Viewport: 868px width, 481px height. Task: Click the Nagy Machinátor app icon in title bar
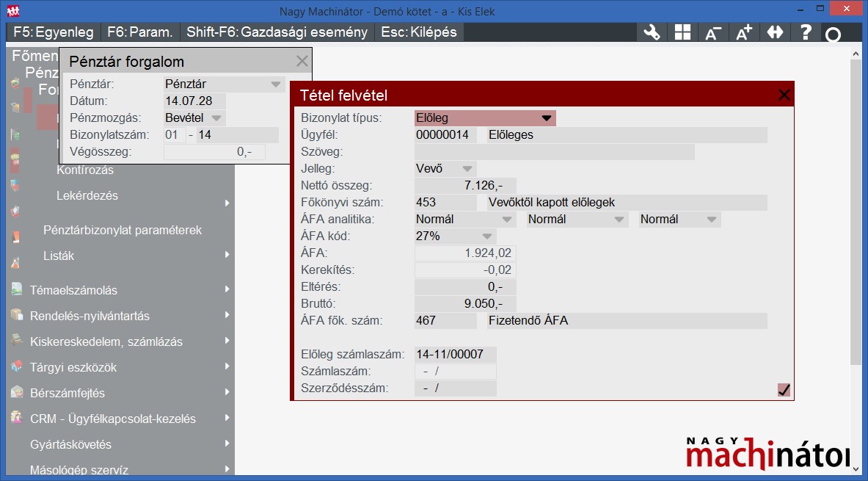pos(13,10)
